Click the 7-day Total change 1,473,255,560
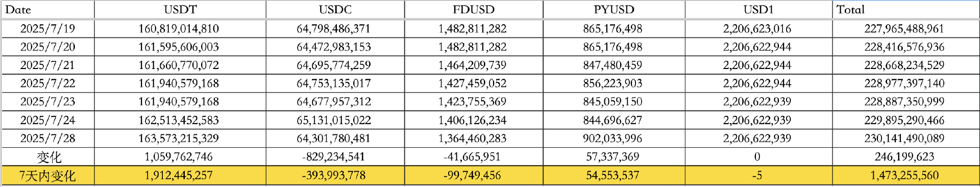The height and width of the screenshot is (187, 980). pyautogui.click(x=906, y=176)
